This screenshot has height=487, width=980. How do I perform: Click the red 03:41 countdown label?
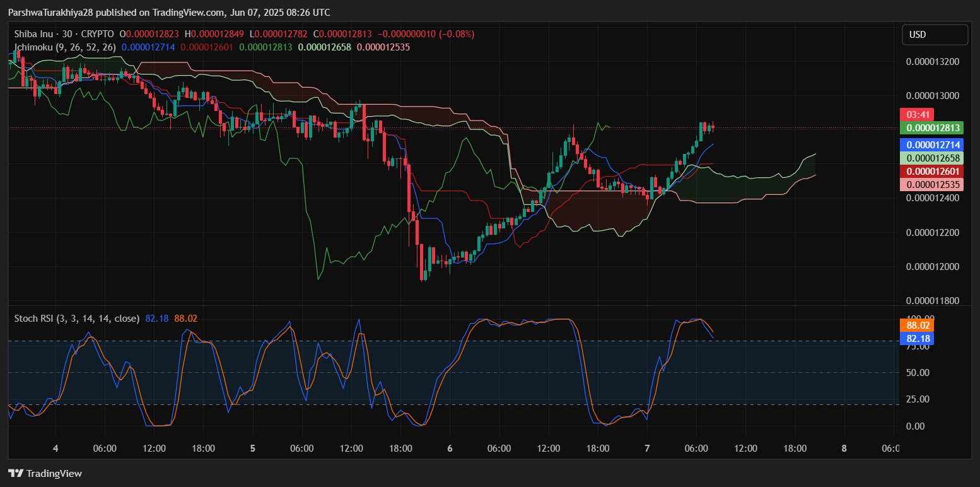click(915, 115)
